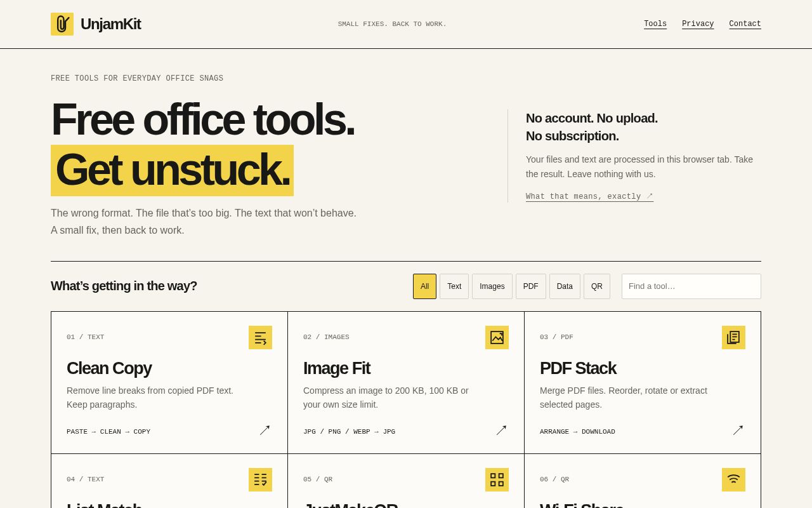
Task: Filter tools by Text
Action: click(454, 286)
